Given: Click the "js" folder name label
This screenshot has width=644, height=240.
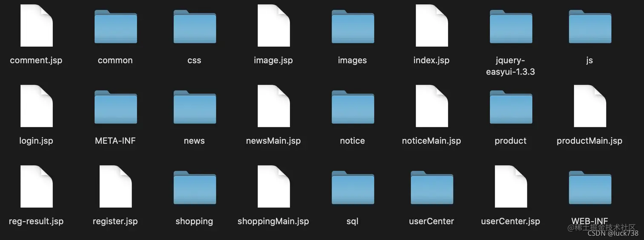Looking at the screenshot, I should click(x=589, y=60).
